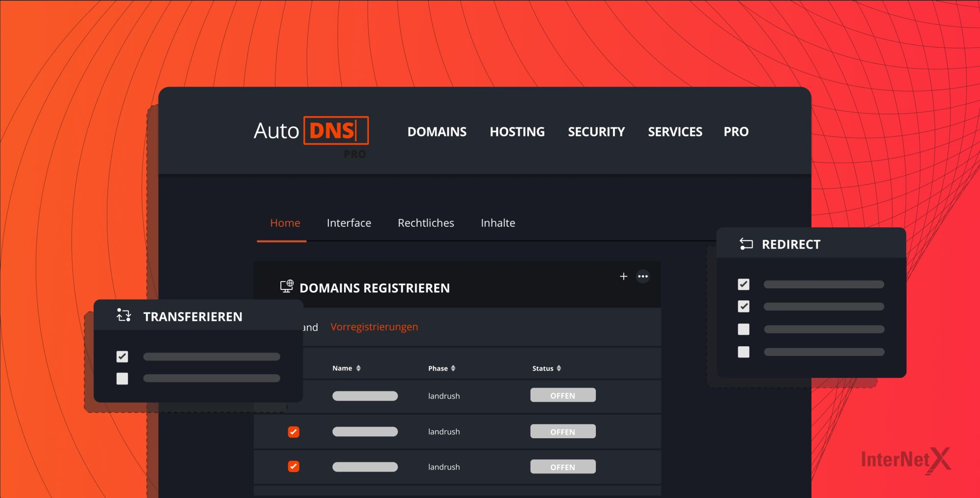
Task: Switch to the Rechtliches tab
Action: 426,223
